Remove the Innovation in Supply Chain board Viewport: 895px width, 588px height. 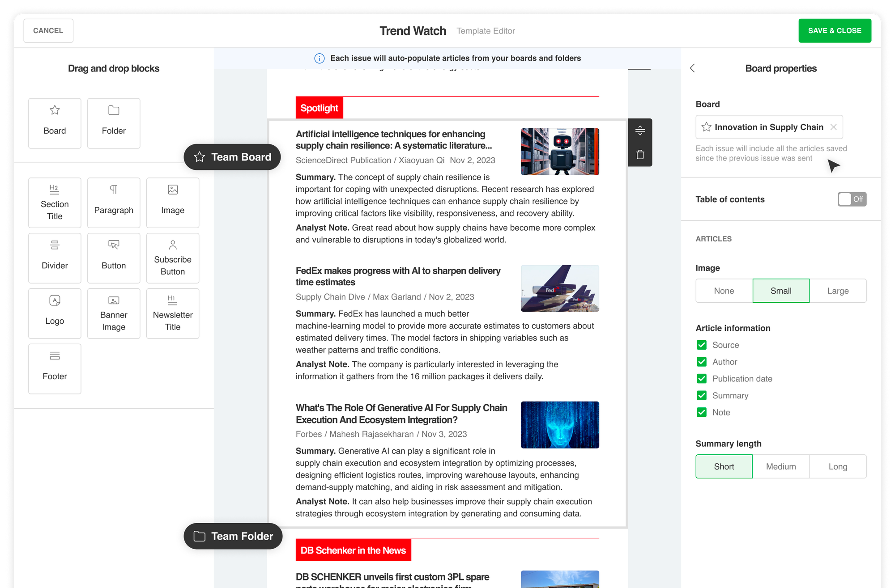point(833,127)
